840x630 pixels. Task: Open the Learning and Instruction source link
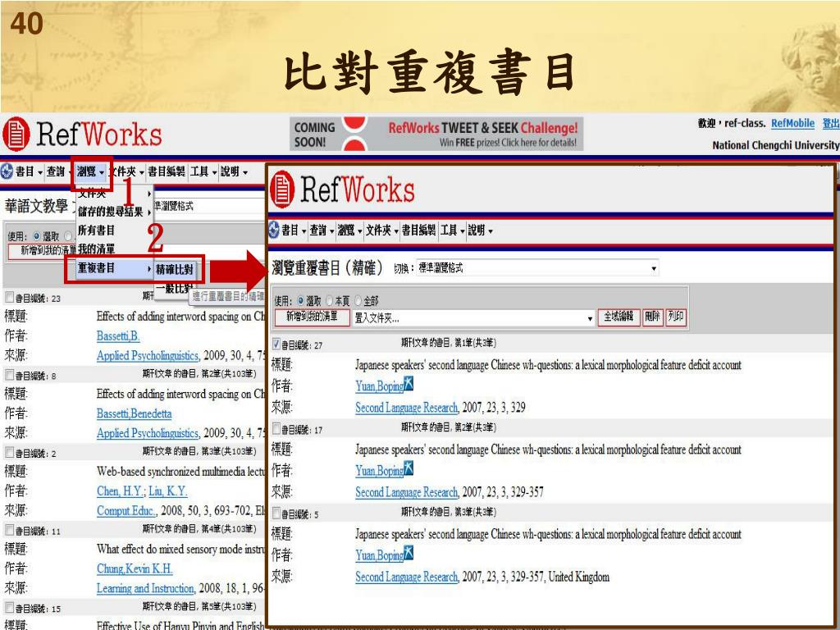point(145,589)
